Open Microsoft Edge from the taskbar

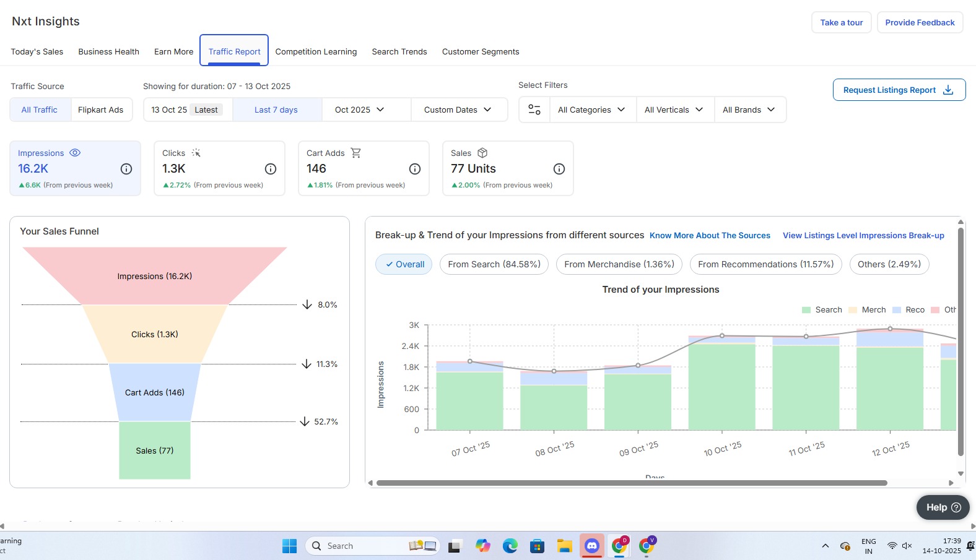pos(510,546)
